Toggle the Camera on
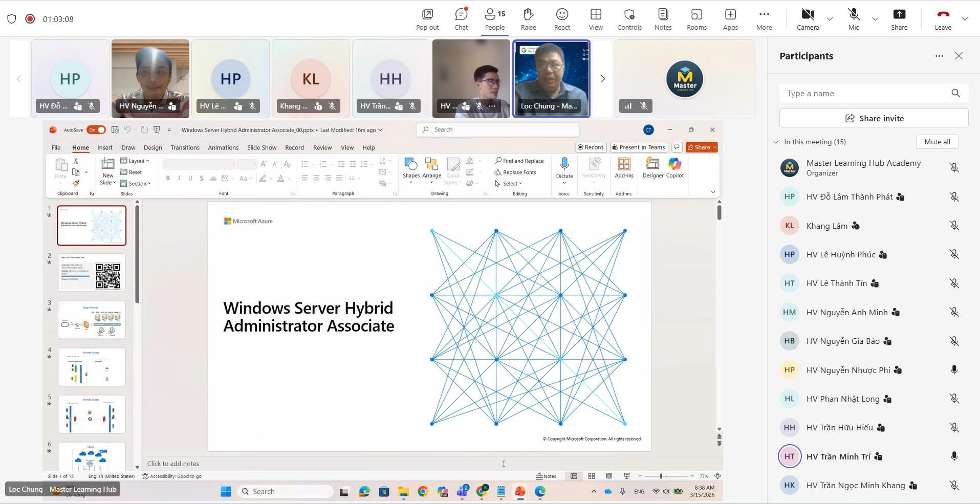Screen dimensions: 980x504 coord(808,19)
